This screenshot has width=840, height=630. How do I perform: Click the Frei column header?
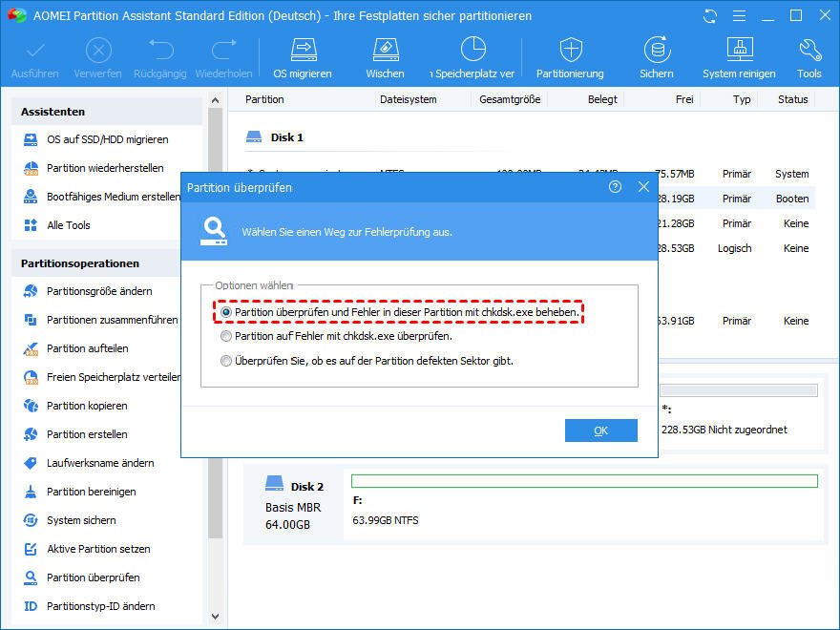click(684, 99)
